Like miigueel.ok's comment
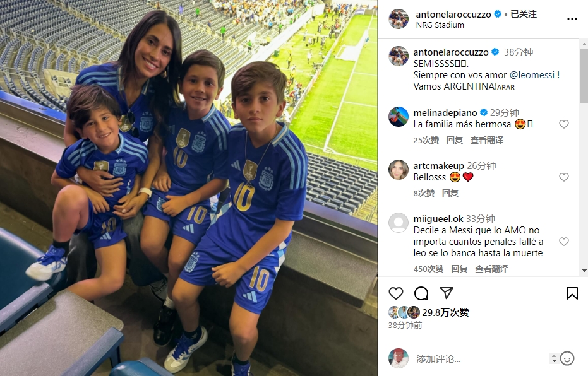Screen dimensions: 588x376 (x=564, y=242)
